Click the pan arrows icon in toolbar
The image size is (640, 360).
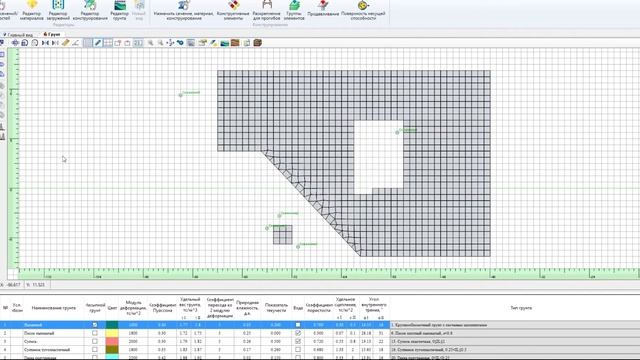point(170,43)
